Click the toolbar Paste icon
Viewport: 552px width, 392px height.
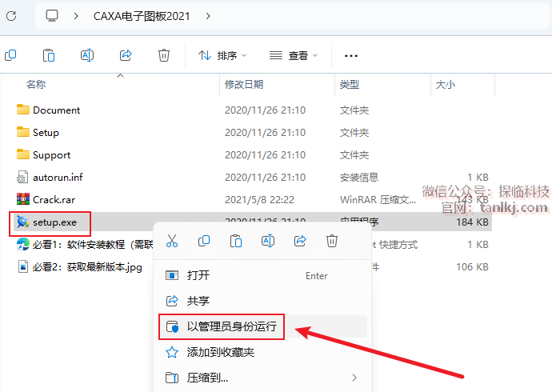pyautogui.click(x=49, y=55)
